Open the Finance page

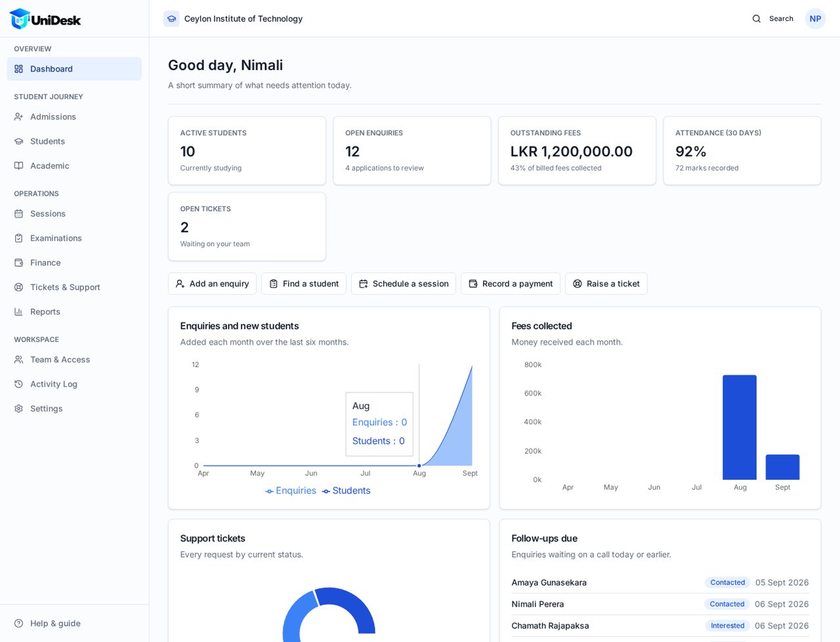[x=74, y=263]
